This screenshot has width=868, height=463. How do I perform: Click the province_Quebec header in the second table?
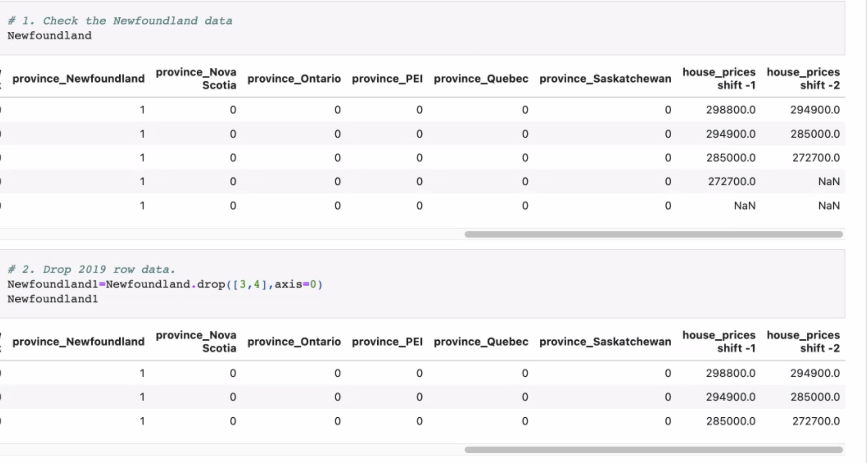tap(481, 342)
